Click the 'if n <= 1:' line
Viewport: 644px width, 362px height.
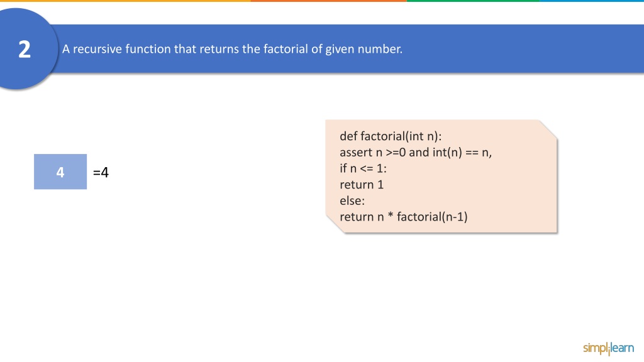point(363,168)
